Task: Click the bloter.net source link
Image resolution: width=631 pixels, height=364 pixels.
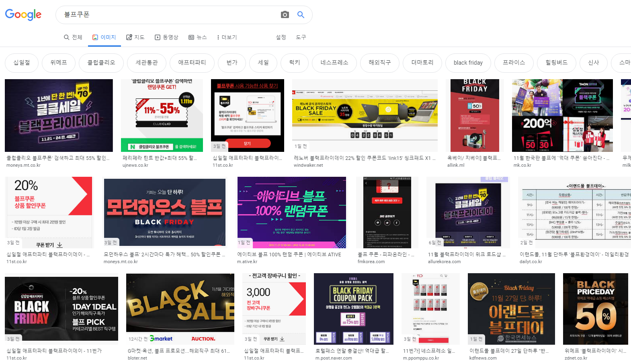Action: [x=137, y=358]
